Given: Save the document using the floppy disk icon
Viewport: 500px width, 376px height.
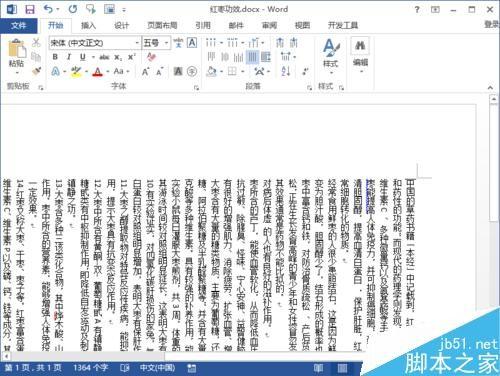Looking at the screenshot, I should [30, 9].
